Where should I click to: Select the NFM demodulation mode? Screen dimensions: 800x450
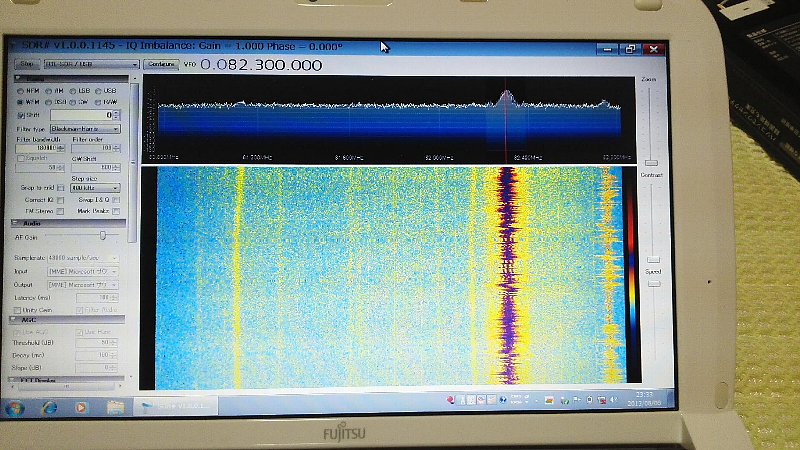[x=21, y=90]
